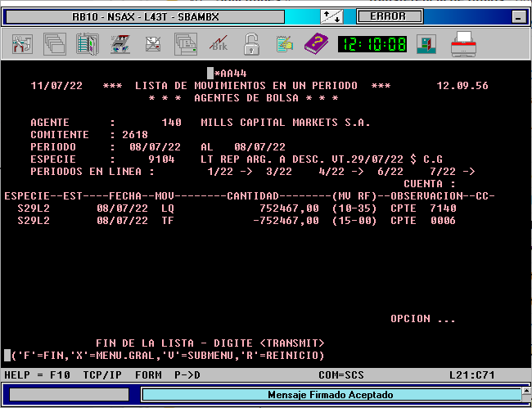Click the '1/22 -> 3/22' online period
532x408 pixels.
250,172
